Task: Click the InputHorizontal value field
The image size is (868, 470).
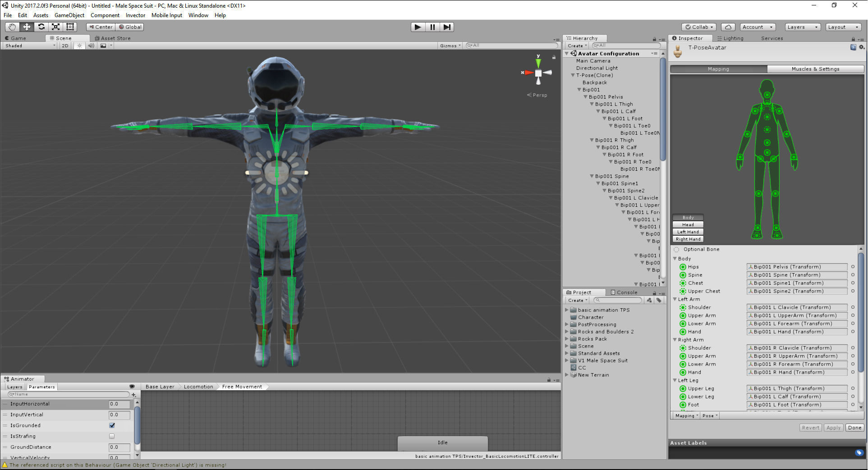Action: pos(119,404)
